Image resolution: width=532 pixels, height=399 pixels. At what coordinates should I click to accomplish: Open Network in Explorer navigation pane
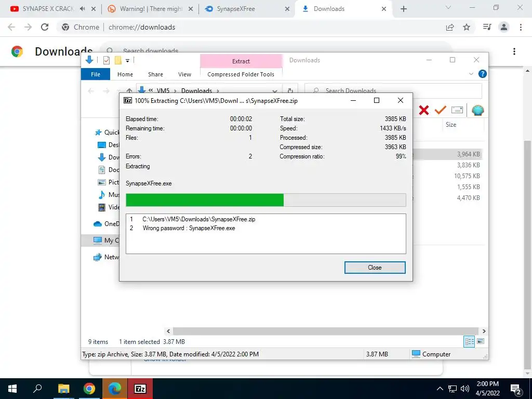106,257
